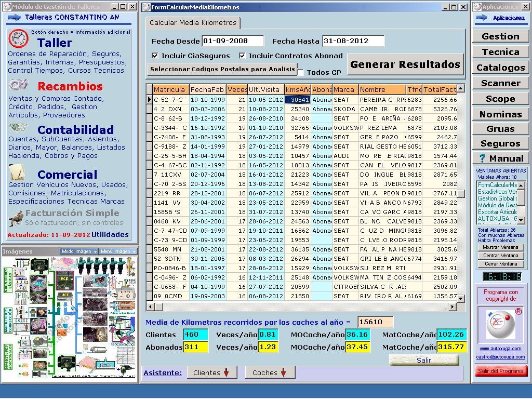Open the Scope application
Image resolution: width=532 pixels, height=399 pixels.
click(x=500, y=99)
